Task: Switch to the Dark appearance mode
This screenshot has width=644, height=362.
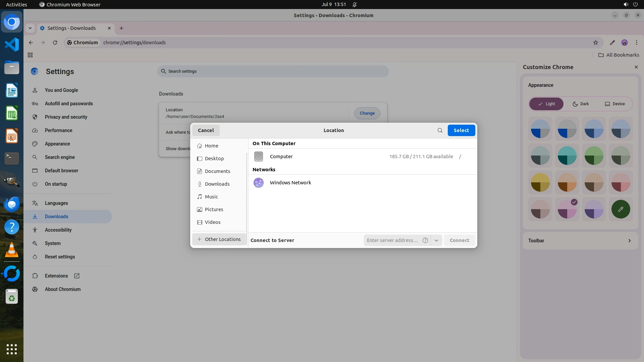Action: pos(581,104)
